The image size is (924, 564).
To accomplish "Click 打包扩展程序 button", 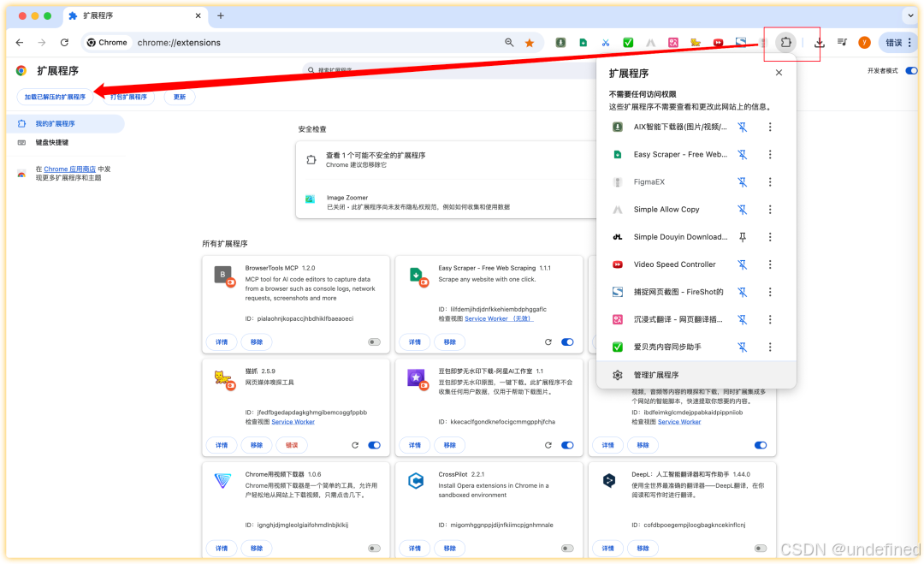I will pyautogui.click(x=128, y=97).
